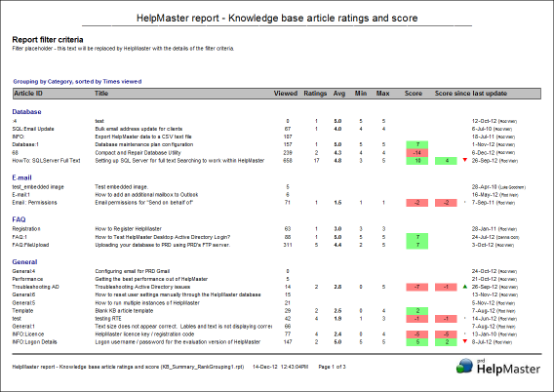Click the Viewed column header

click(286, 94)
